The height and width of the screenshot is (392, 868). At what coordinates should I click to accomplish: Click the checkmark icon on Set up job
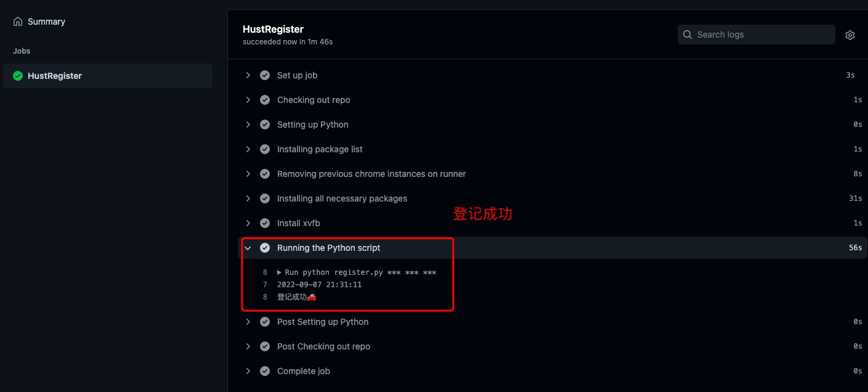tap(265, 75)
